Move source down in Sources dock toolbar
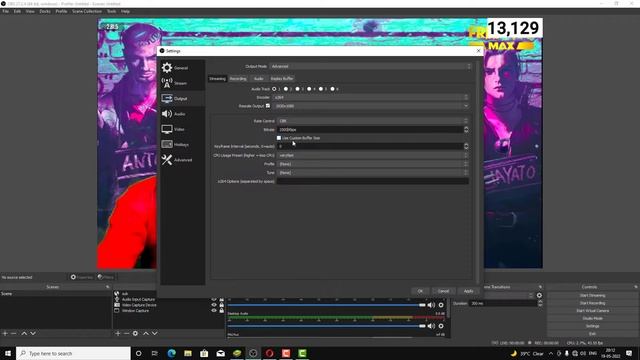 point(155,333)
